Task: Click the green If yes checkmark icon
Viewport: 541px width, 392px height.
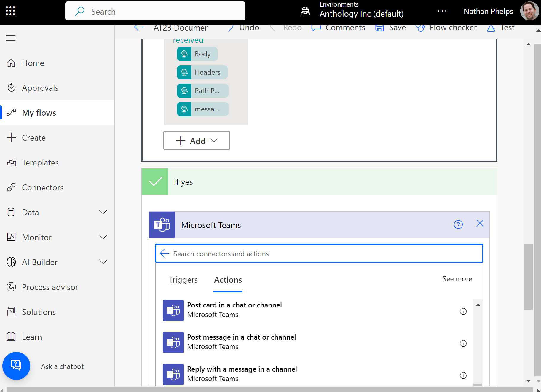Action: (x=155, y=181)
